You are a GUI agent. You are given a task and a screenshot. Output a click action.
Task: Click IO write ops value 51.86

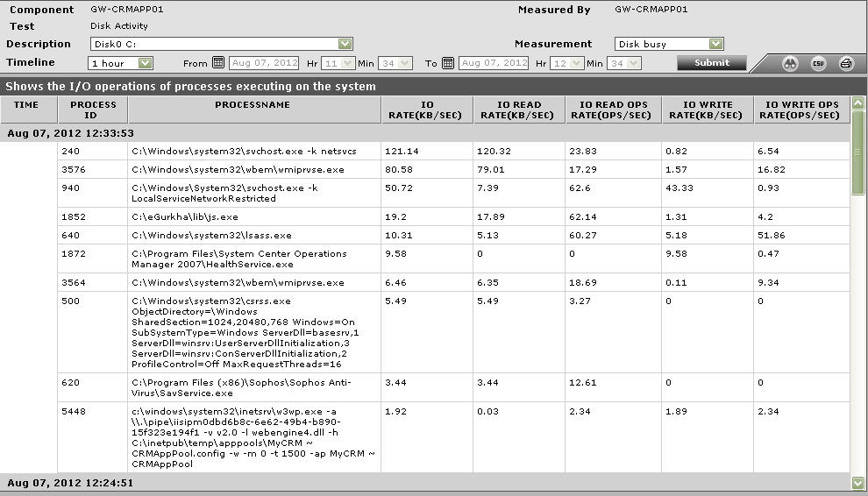click(x=772, y=235)
